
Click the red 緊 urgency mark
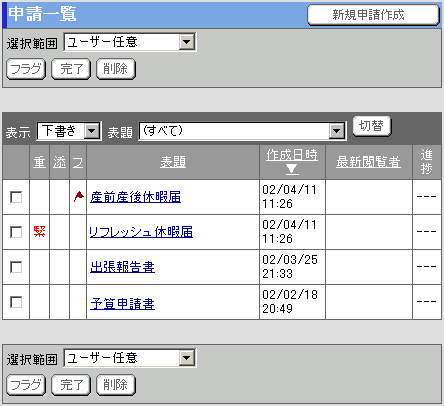coord(40,231)
